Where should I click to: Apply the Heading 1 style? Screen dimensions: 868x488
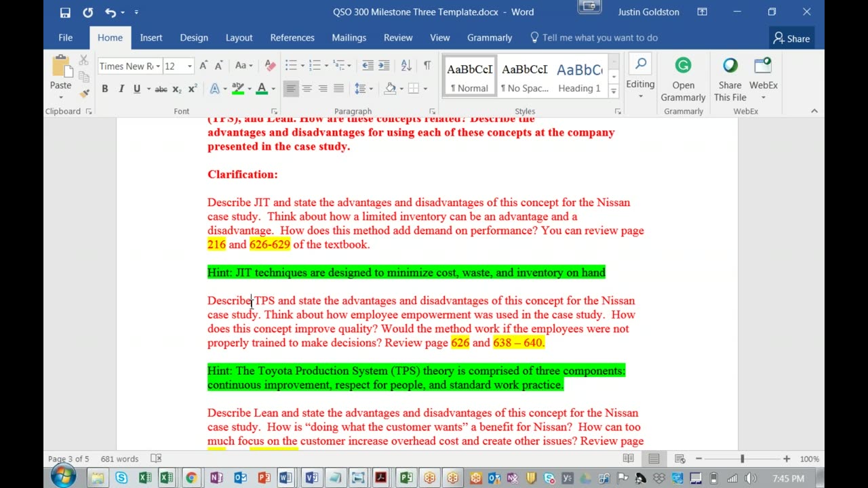click(579, 77)
